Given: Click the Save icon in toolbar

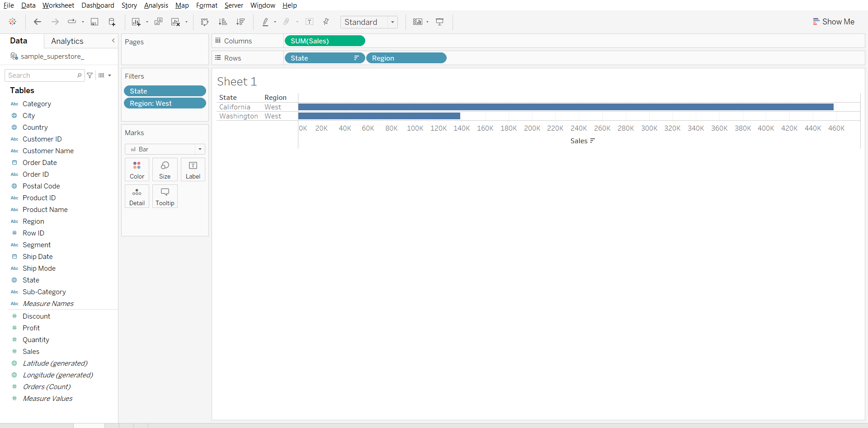Looking at the screenshot, I should 94,22.
